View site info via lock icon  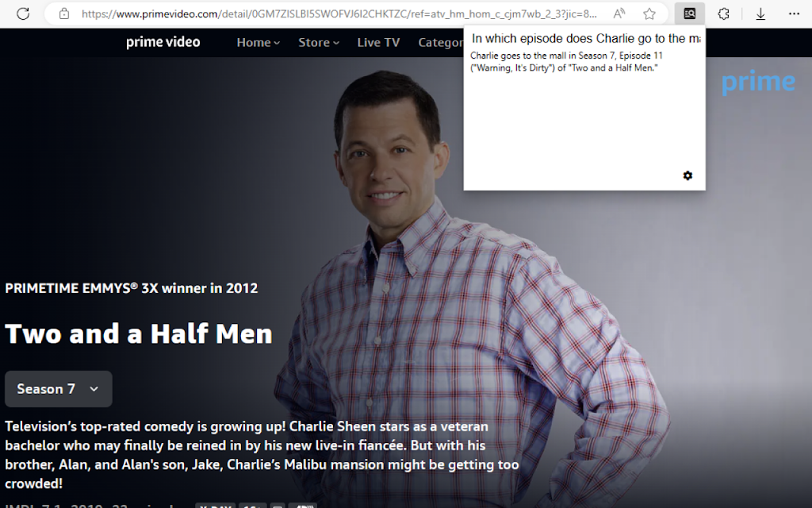[x=63, y=13]
